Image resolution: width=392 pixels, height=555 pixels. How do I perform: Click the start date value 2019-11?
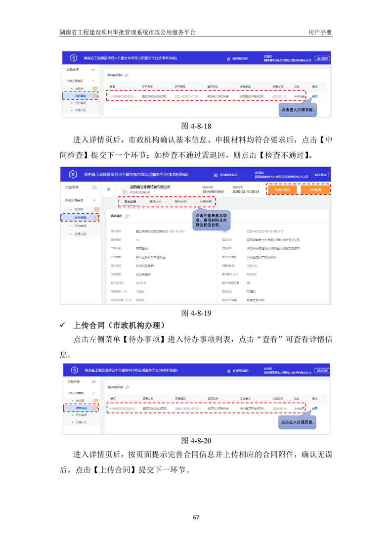(141, 283)
